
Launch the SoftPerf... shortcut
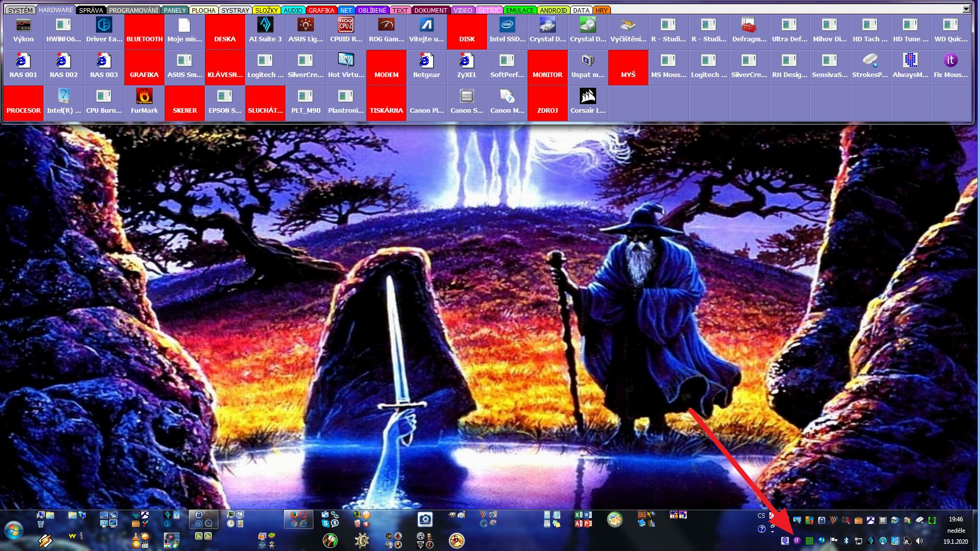[x=507, y=67]
